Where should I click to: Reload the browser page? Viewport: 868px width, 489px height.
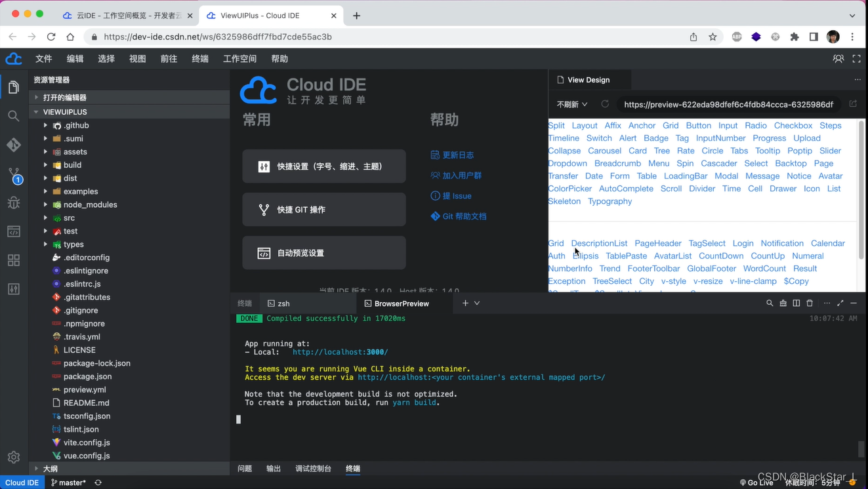click(x=51, y=37)
